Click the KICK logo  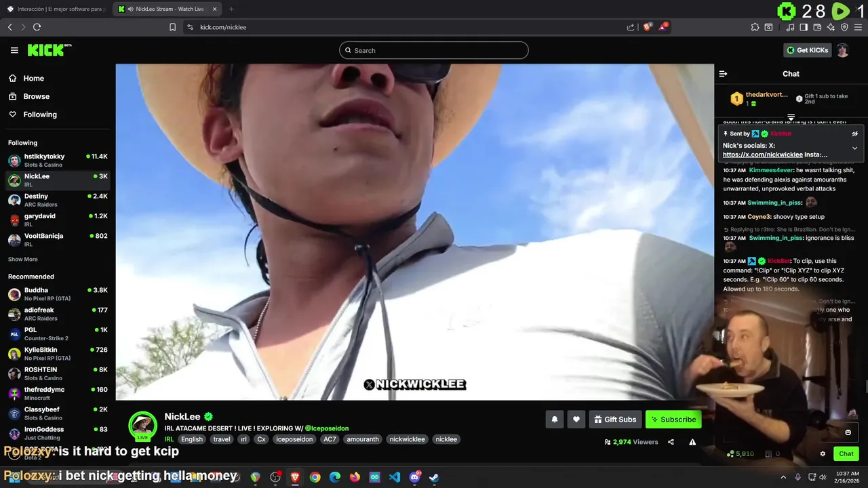[49, 50]
